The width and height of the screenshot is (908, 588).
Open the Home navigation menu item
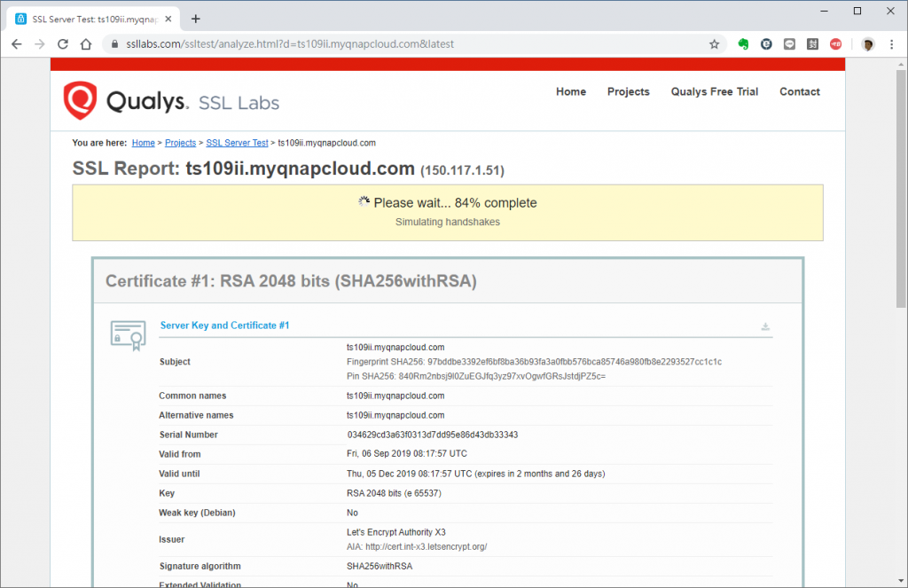[x=571, y=91]
